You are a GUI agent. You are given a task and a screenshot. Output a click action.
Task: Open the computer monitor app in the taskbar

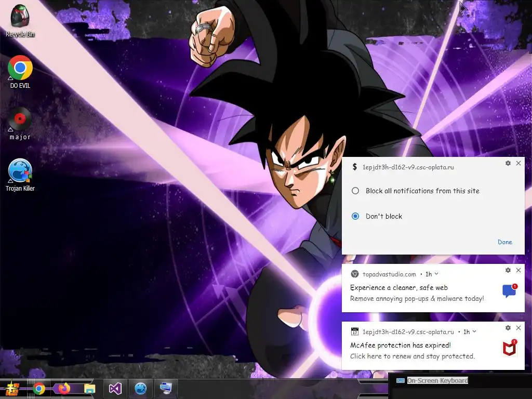(166, 389)
